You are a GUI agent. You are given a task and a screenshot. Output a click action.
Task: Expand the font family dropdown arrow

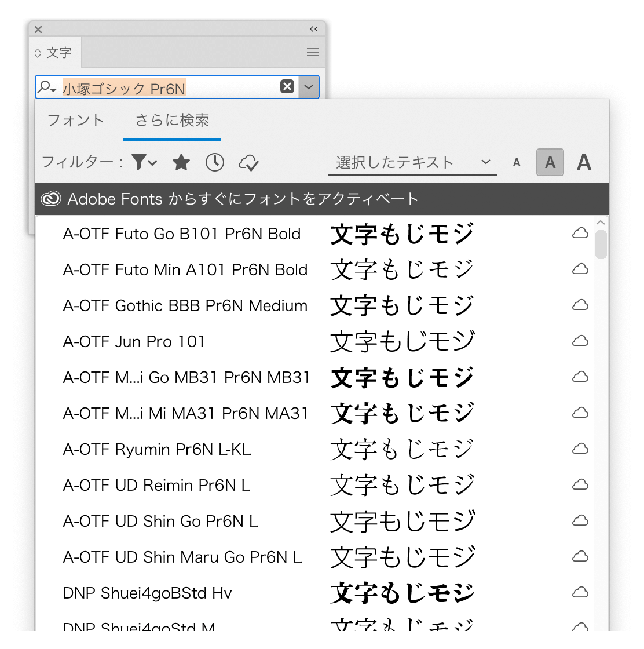(x=309, y=87)
